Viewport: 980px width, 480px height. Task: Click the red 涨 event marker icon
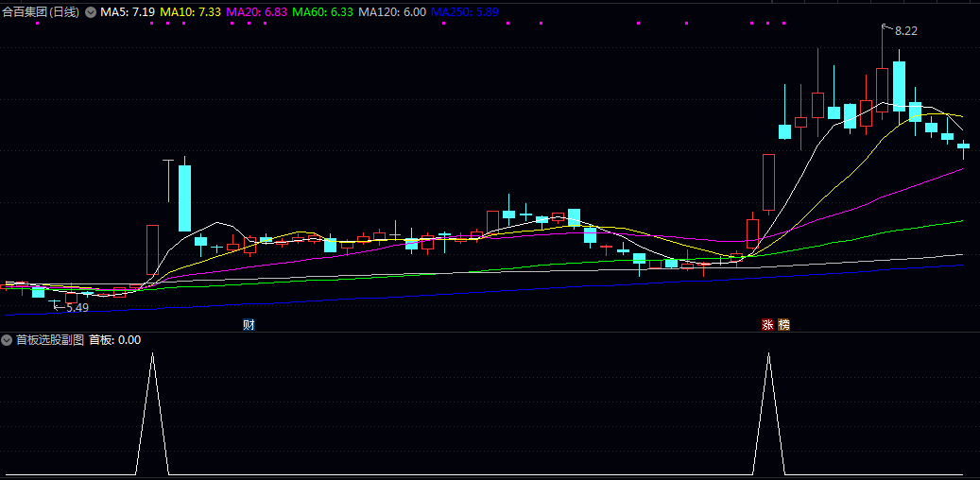[768, 325]
